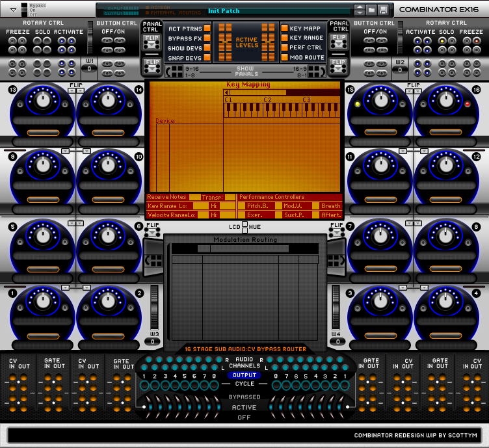This screenshot has width=489, height=448.
Task: Open the triangle dropdown beside the Bypass switch
Action: [x=13, y=10]
